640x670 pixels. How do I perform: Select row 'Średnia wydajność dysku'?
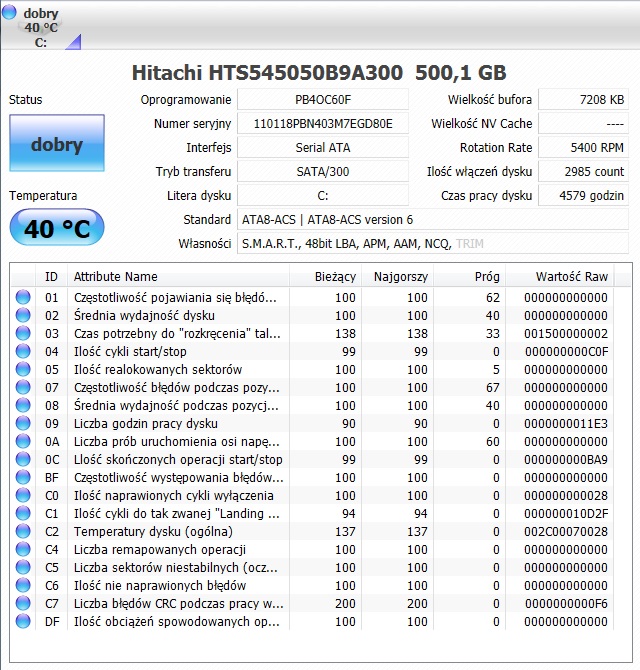pyautogui.click(x=312, y=315)
